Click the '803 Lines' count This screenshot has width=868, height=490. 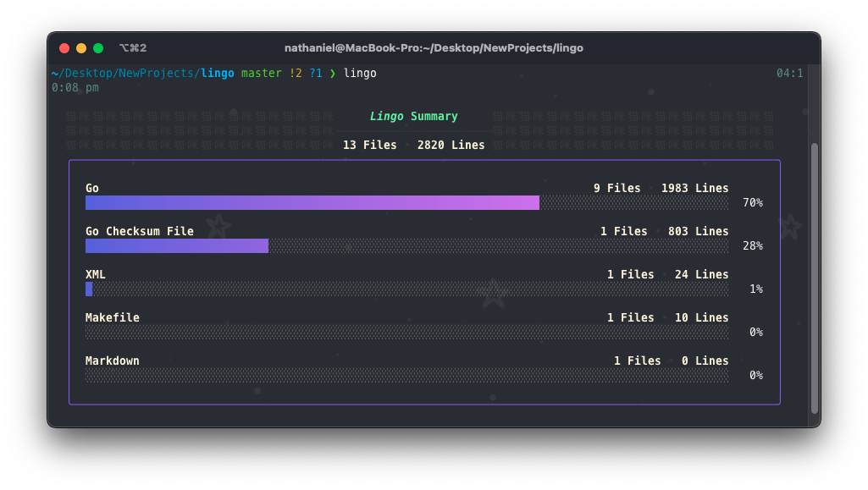[698, 231]
